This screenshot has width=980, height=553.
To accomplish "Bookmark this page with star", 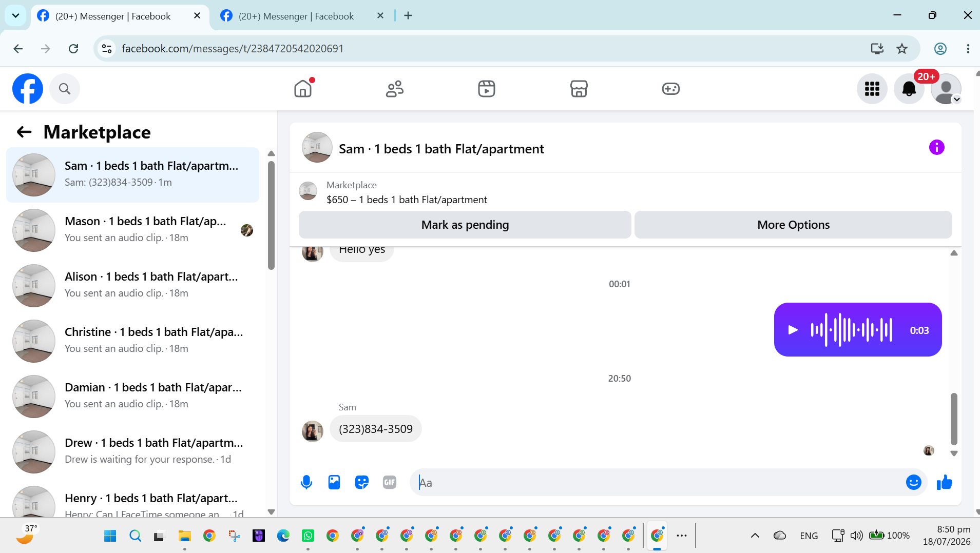I will point(902,49).
